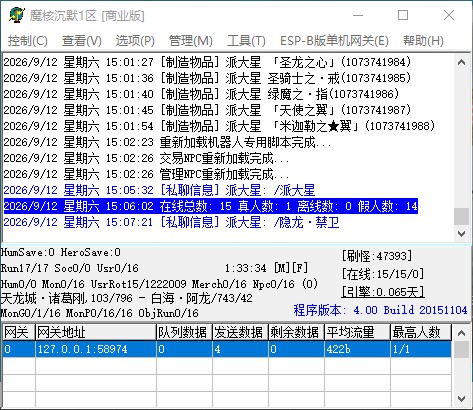Click the [引擎:0.065天] underlined label
The image size is (473, 410).
pyautogui.click(x=383, y=292)
